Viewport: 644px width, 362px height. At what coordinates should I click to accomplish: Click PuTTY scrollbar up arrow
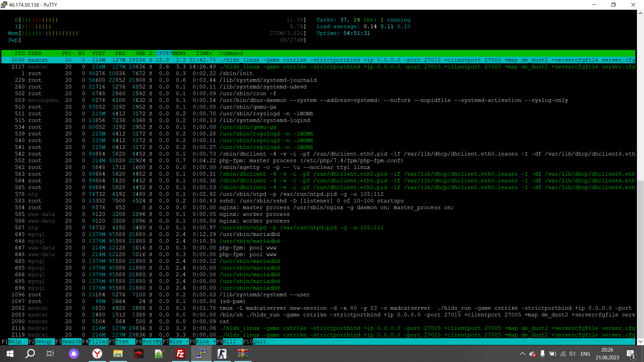tap(640, 13)
